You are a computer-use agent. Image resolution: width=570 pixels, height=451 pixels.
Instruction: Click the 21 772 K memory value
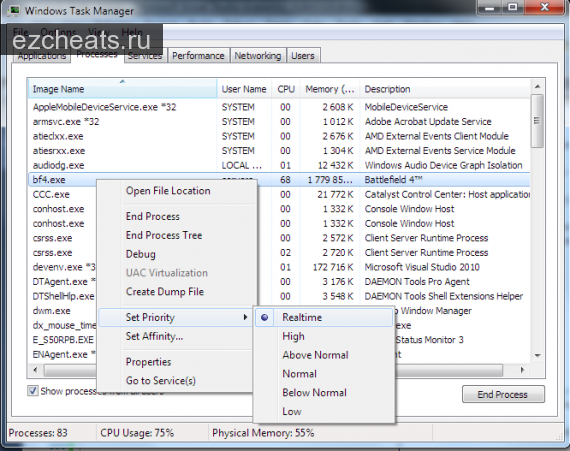tap(335, 194)
